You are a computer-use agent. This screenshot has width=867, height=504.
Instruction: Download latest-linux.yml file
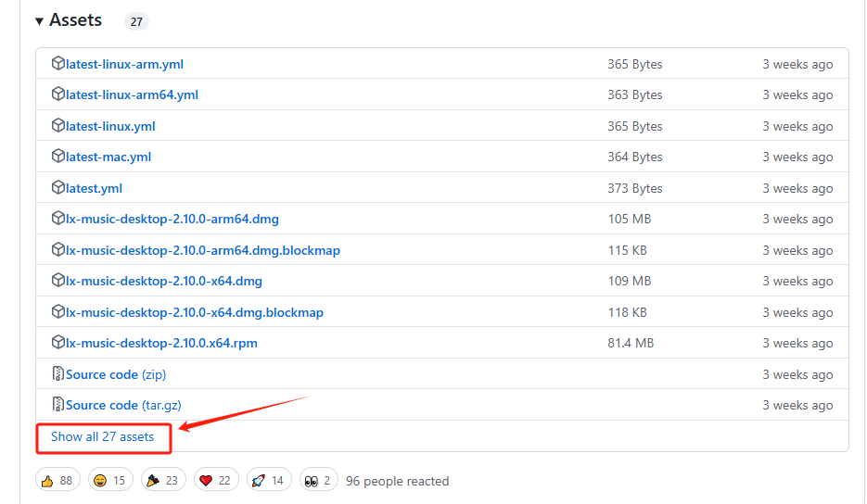click(x=110, y=126)
